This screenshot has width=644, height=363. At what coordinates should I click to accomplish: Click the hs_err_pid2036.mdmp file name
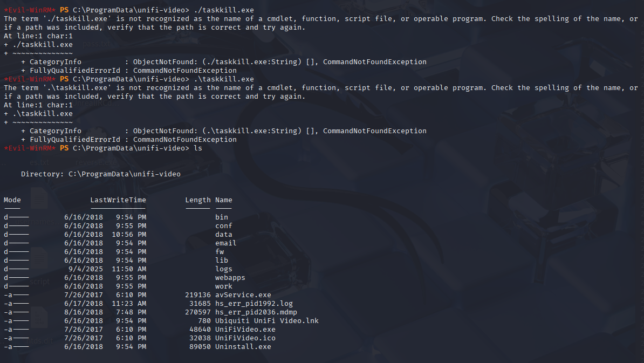coord(256,312)
